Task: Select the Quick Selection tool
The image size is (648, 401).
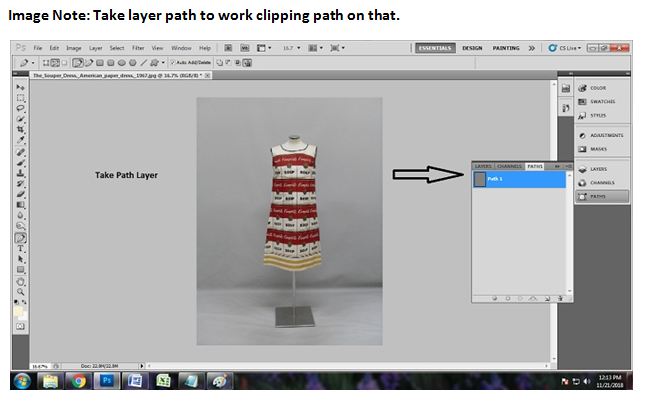Action: pyautogui.click(x=20, y=119)
